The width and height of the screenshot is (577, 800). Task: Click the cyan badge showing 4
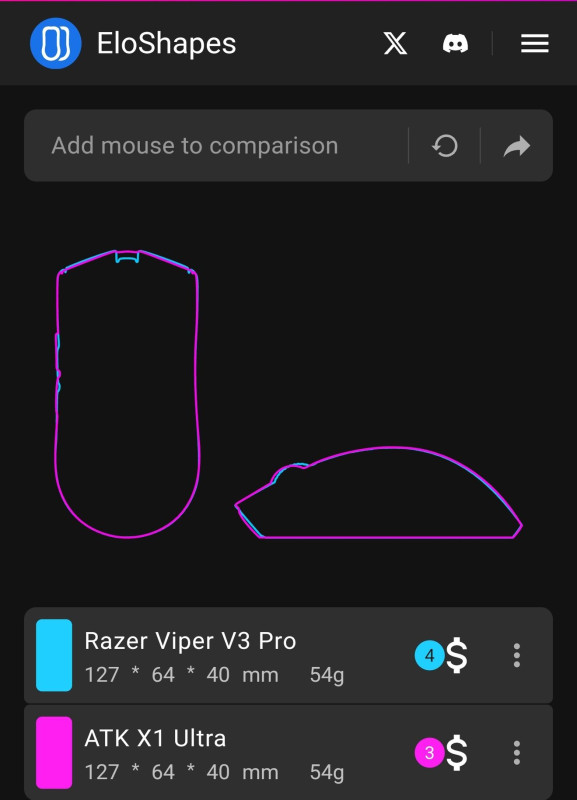click(x=430, y=655)
